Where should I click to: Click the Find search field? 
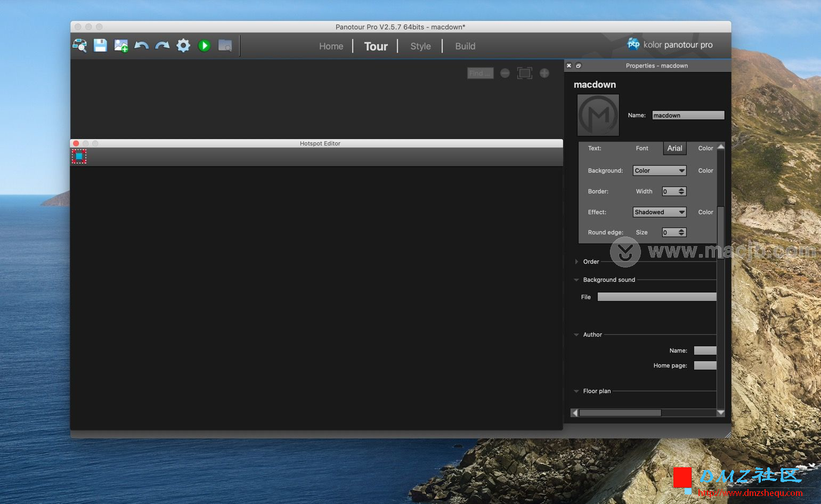[x=480, y=73]
